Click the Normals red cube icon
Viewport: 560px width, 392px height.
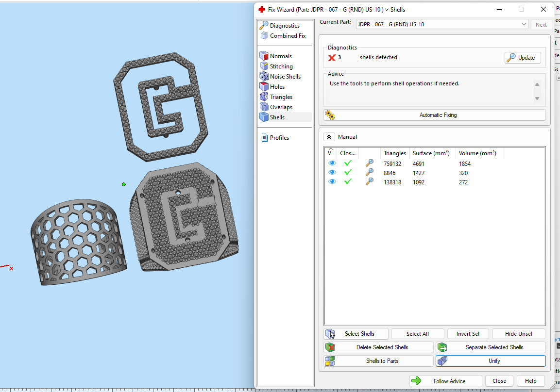click(x=264, y=56)
